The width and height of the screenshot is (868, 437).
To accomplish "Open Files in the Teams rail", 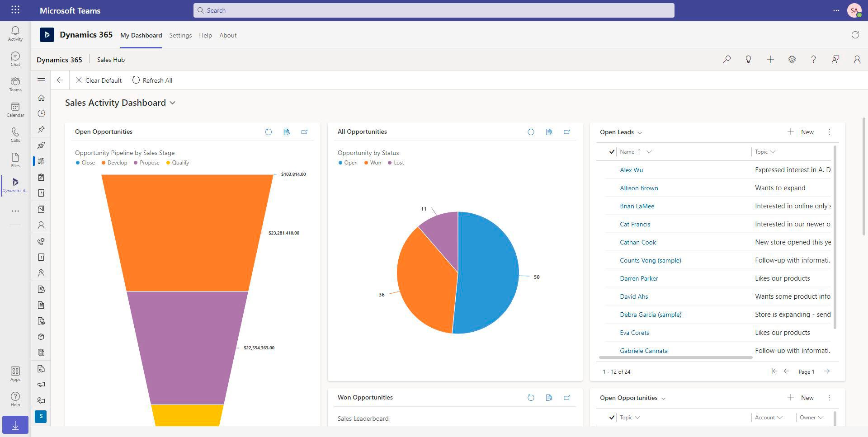I will [15, 160].
